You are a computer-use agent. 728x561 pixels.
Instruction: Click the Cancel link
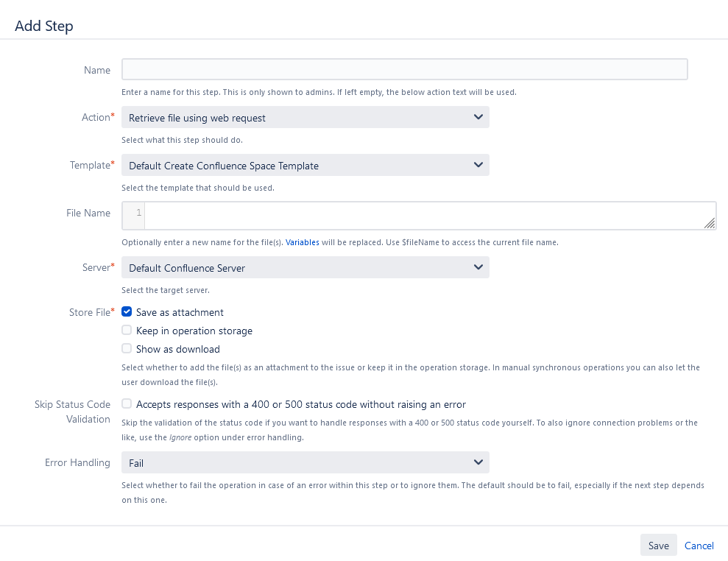699,545
